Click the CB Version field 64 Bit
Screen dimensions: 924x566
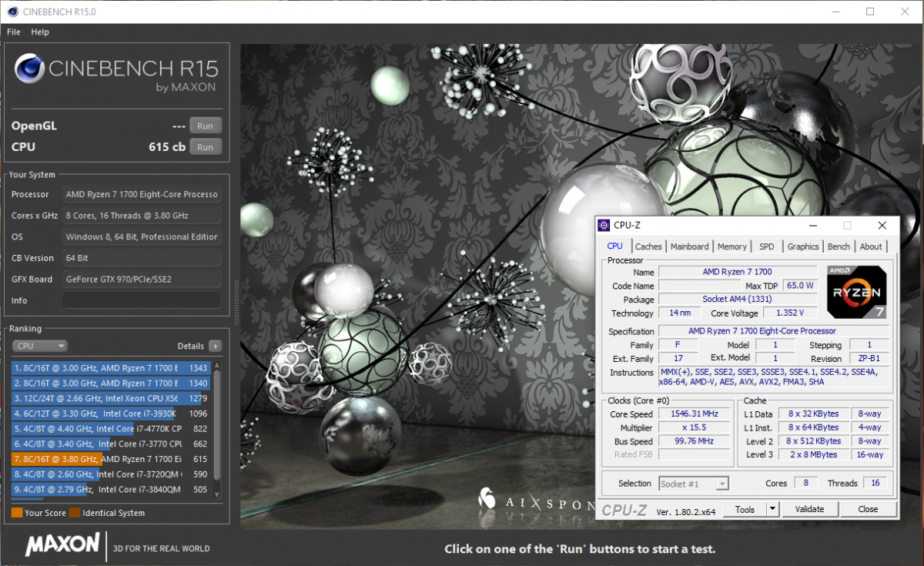click(x=142, y=258)
